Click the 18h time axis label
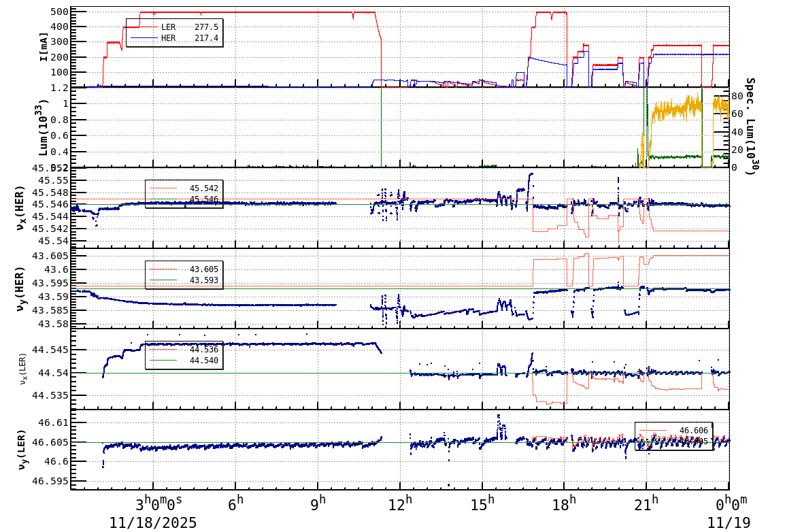The width and height of the screenshot is (785, 532). click(564, 503)
